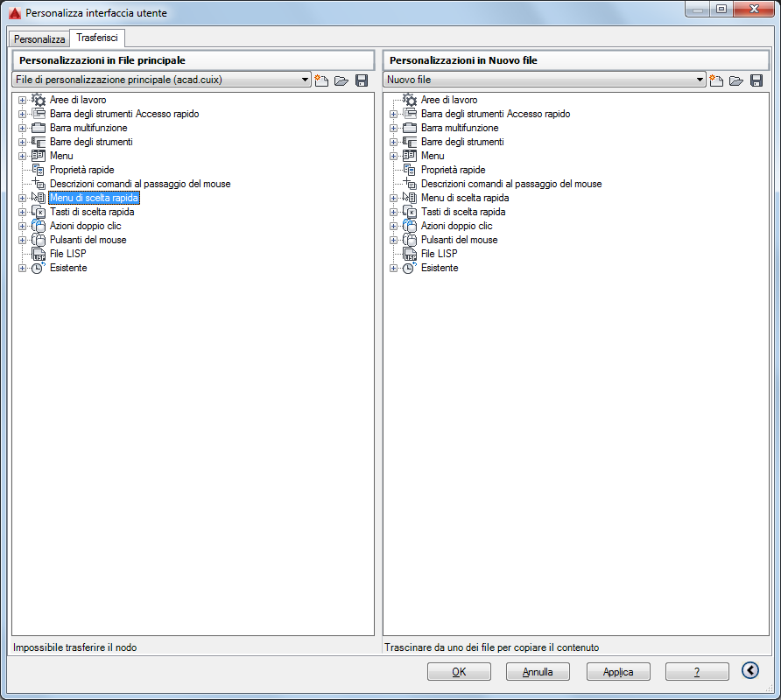Click the OK button
The height and width of the screenshot is (700, 781).
pos(459,672)
